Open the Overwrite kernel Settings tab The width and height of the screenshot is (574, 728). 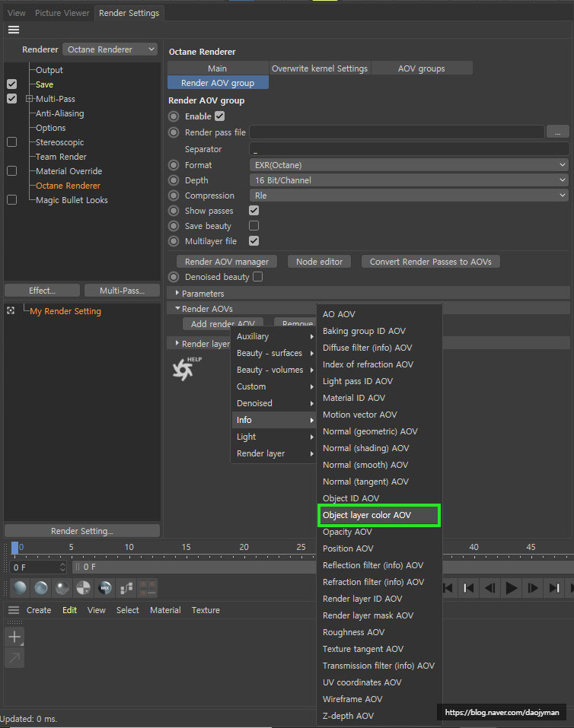(x=320, y=68)
